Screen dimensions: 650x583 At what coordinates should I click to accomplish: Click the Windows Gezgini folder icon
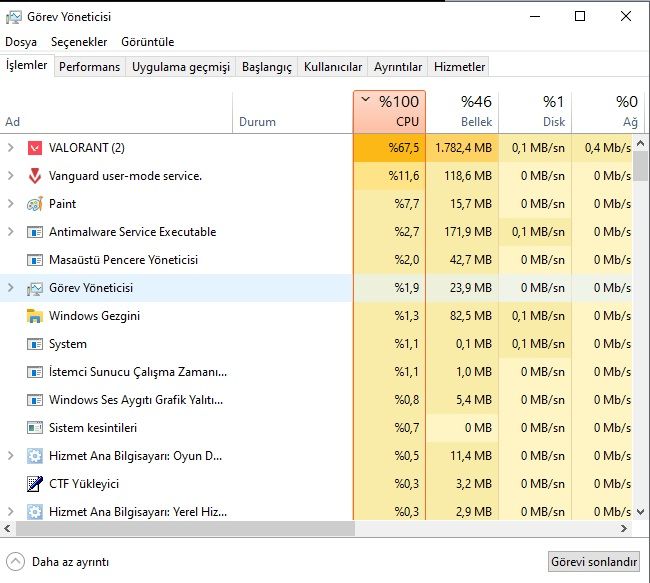35,316
